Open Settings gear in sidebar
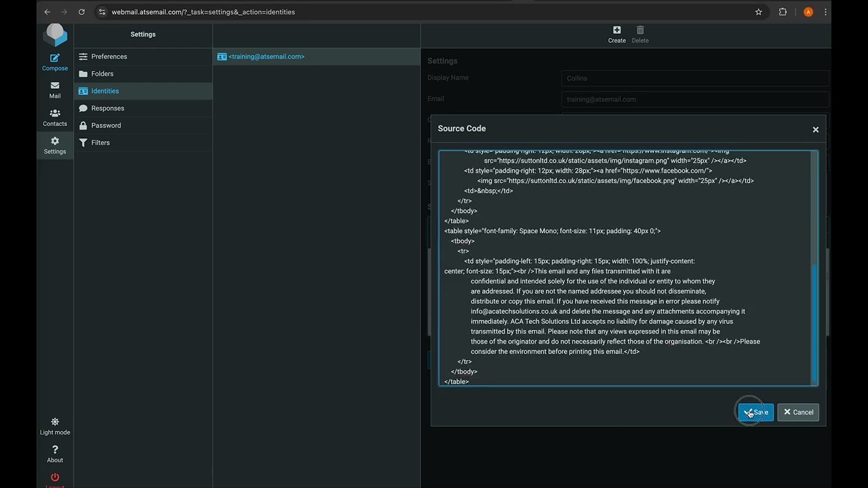This screenshot has height=488, width=868. (x=55, y=146)
